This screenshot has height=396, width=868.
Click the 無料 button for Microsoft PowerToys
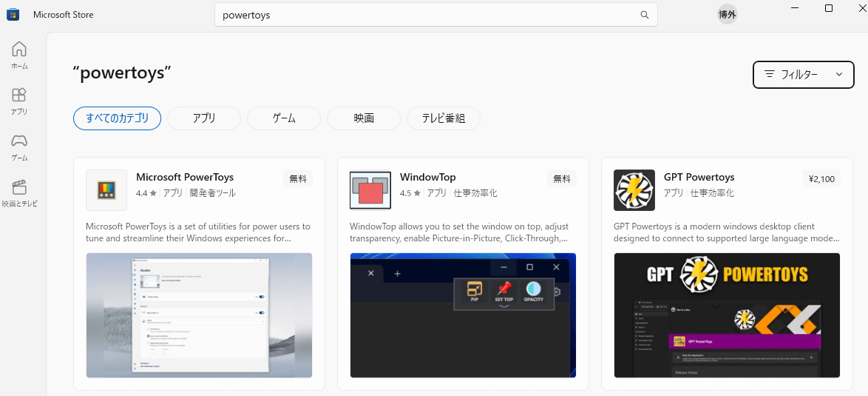click(x=297, y=178)
